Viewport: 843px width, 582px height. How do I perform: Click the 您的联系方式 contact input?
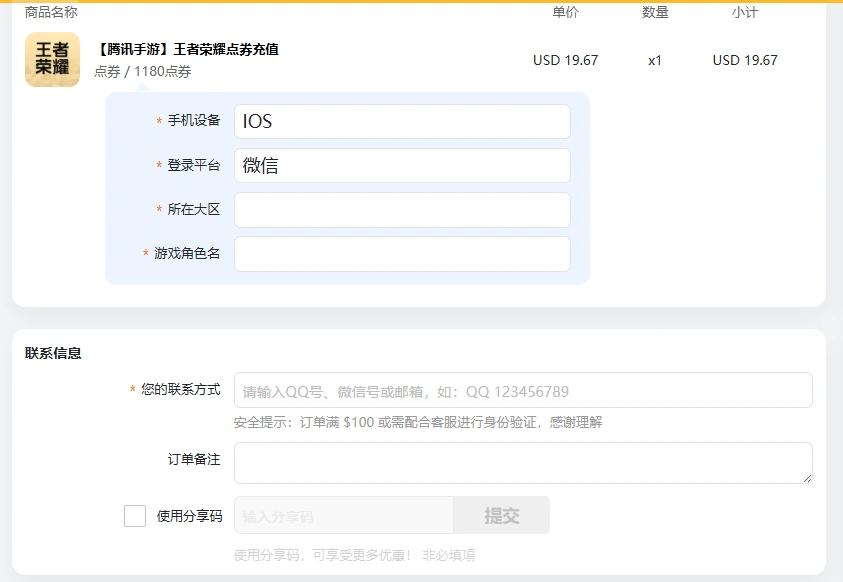523,390
